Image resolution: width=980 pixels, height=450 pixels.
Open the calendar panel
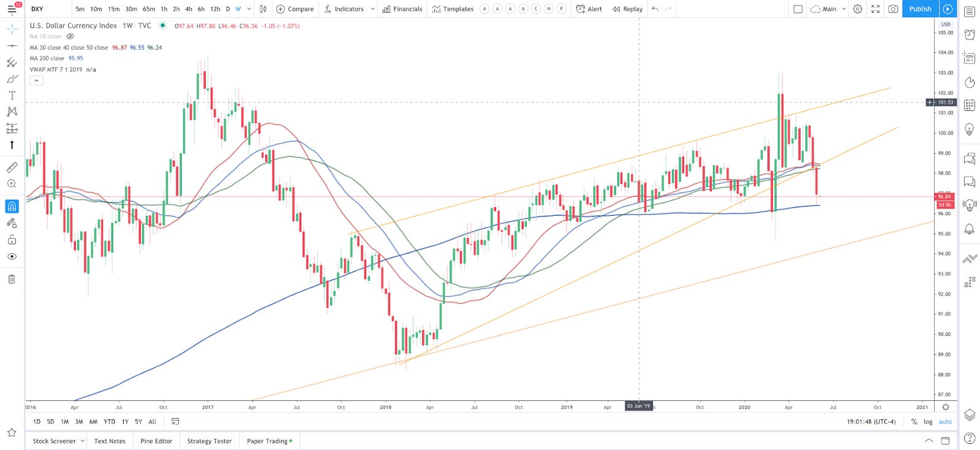(970, 105)
